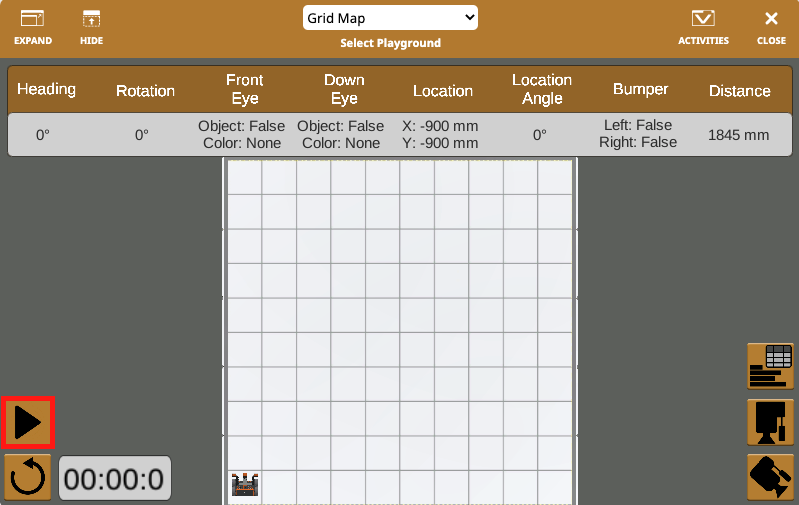Click the 00:00:0 timer display
The height and width of the screenshot is (505, 799).
coord(114,479)
